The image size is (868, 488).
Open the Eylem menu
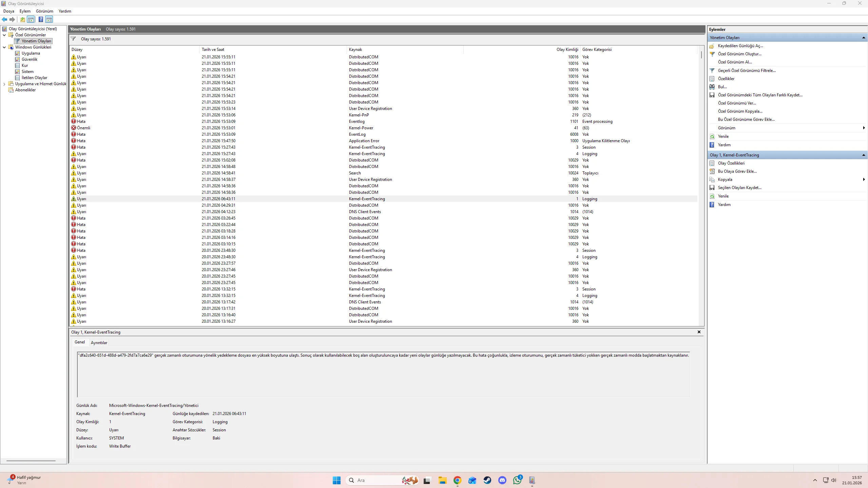pyautogui.click(x=25, y=11)
